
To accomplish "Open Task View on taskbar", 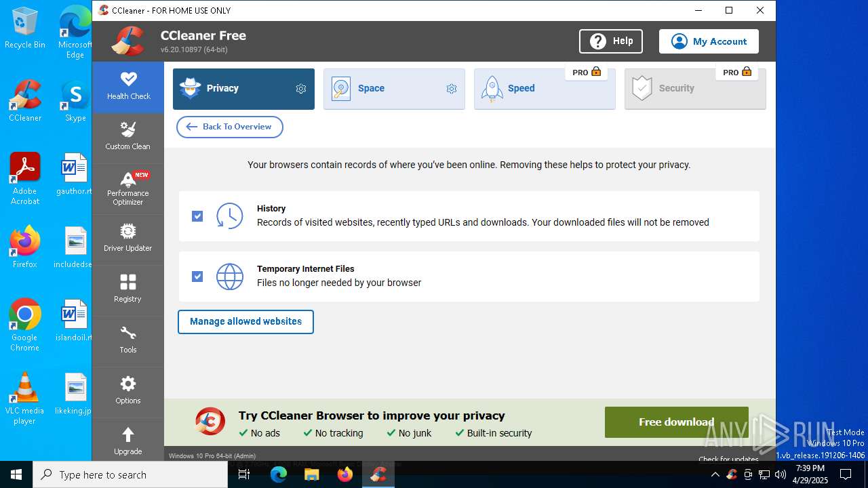I will (245, 474).
